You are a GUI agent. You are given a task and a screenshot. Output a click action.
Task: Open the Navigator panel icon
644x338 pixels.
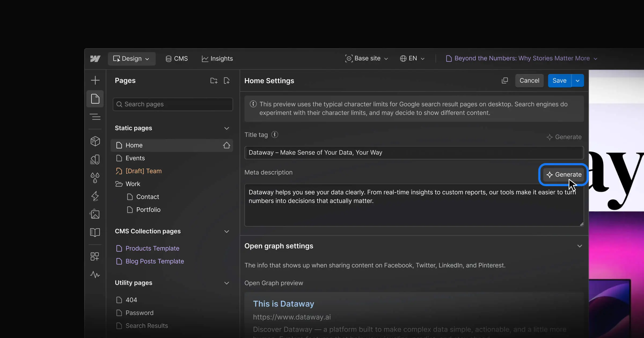(x=95, y=117)
